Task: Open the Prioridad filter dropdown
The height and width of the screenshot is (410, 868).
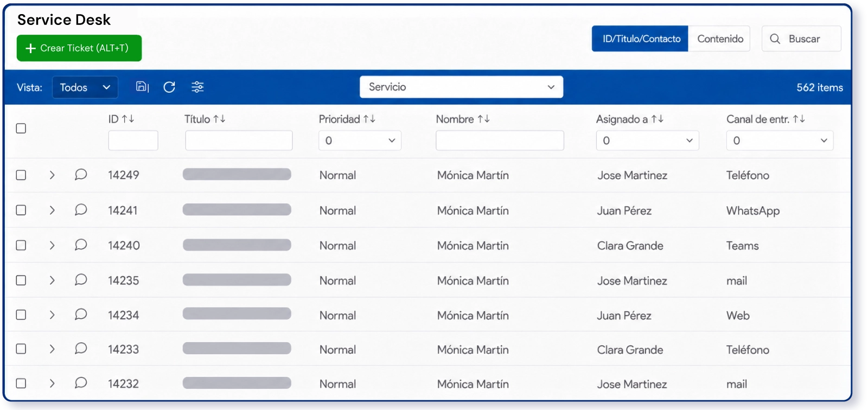Action: tap(360, 140)
